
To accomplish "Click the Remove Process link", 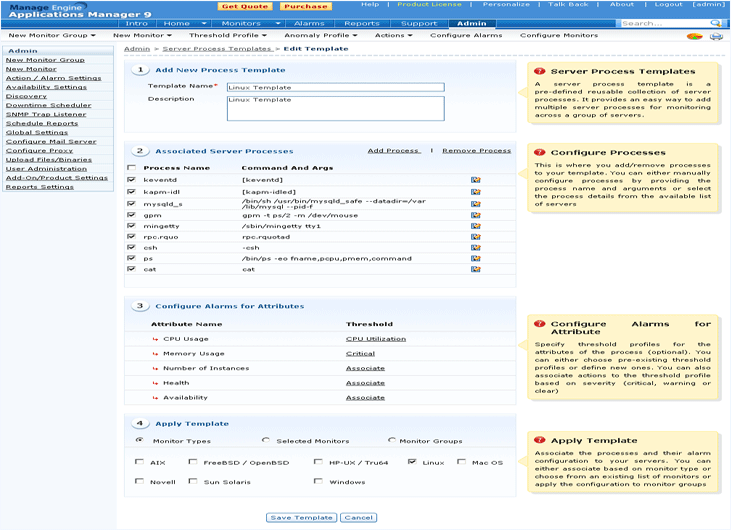I will pyautogui.click(x=476, y=151).
